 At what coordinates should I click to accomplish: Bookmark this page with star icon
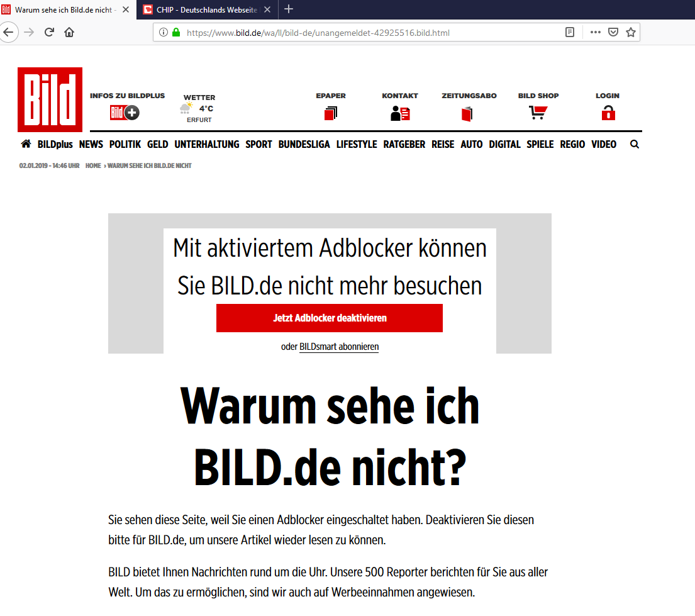coord(630,32)
